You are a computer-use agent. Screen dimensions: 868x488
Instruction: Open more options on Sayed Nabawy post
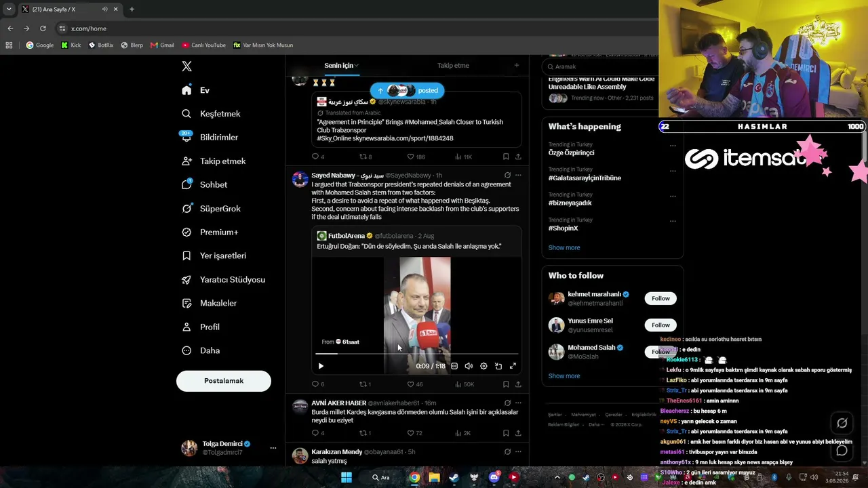click(x=518, y=176)
